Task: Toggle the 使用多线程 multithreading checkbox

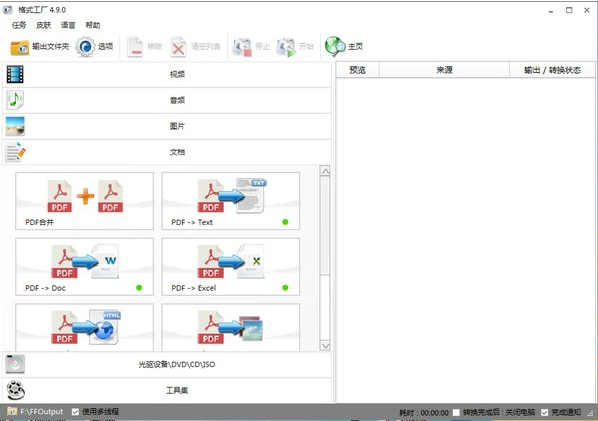Action: [75, 412]
